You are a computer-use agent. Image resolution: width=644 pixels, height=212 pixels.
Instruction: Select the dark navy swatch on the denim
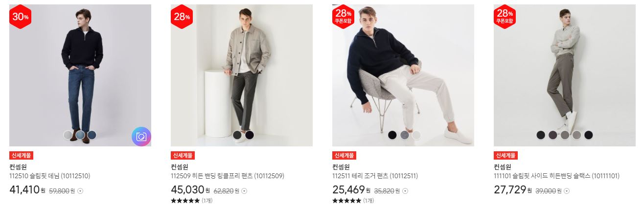[x=92, y=135]
